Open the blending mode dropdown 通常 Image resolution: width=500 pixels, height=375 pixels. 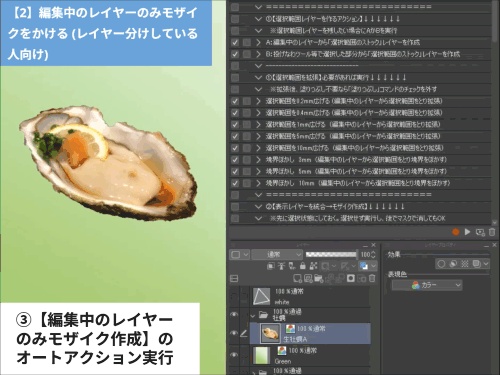[277, 255]
